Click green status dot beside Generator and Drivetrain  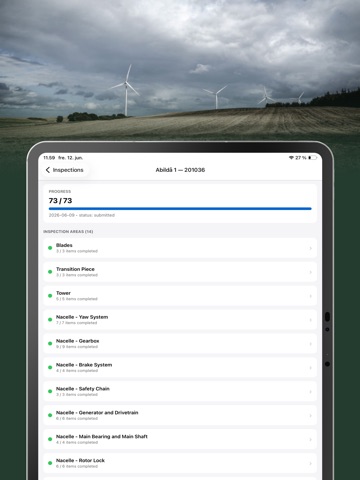(50, 415)
